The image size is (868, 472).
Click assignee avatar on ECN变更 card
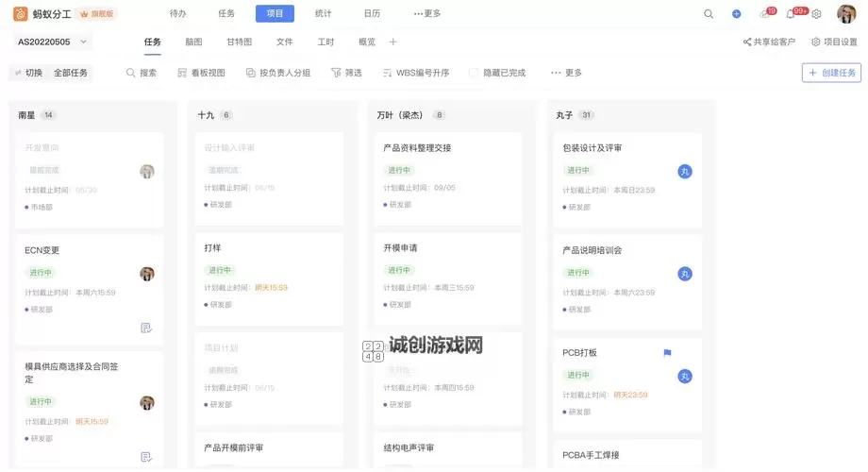(146, 274)
